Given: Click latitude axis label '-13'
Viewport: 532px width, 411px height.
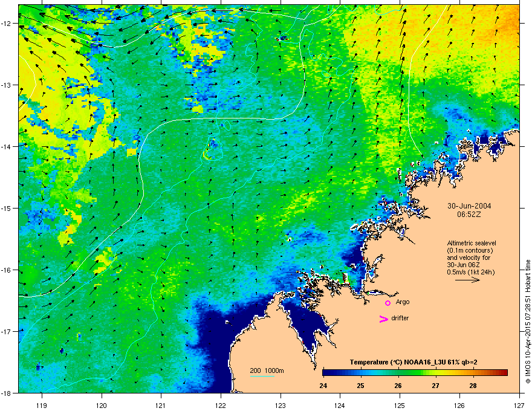Looking at the screenshot, I should pos(6,85).
